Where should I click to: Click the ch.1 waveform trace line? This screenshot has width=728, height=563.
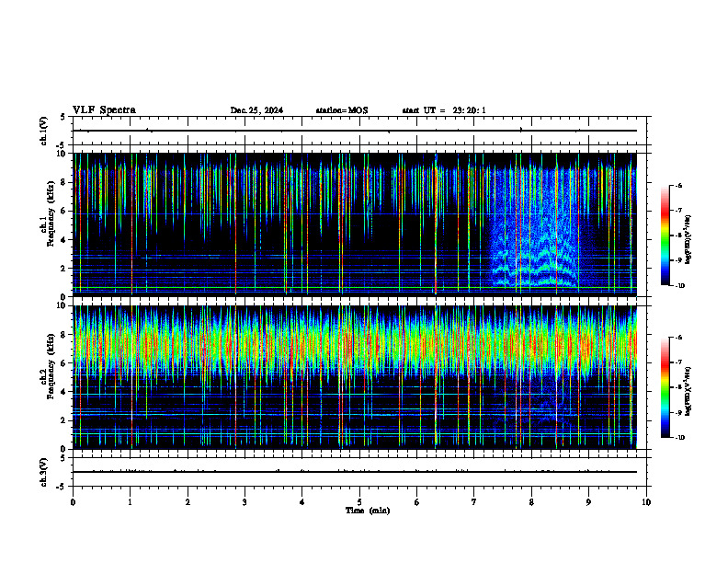pos(355,131)
